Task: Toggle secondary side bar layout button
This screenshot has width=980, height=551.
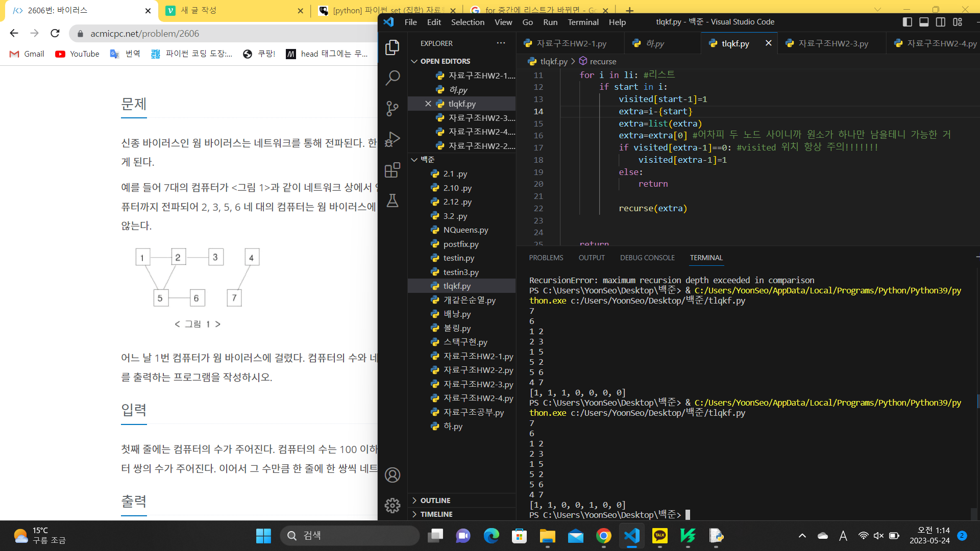Action: (941, 22)
